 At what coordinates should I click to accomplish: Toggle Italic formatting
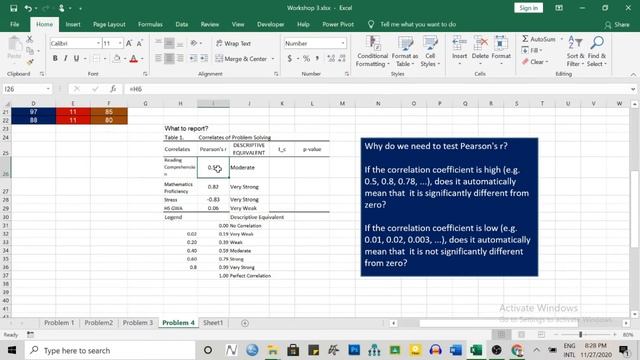tap(65, 59)
